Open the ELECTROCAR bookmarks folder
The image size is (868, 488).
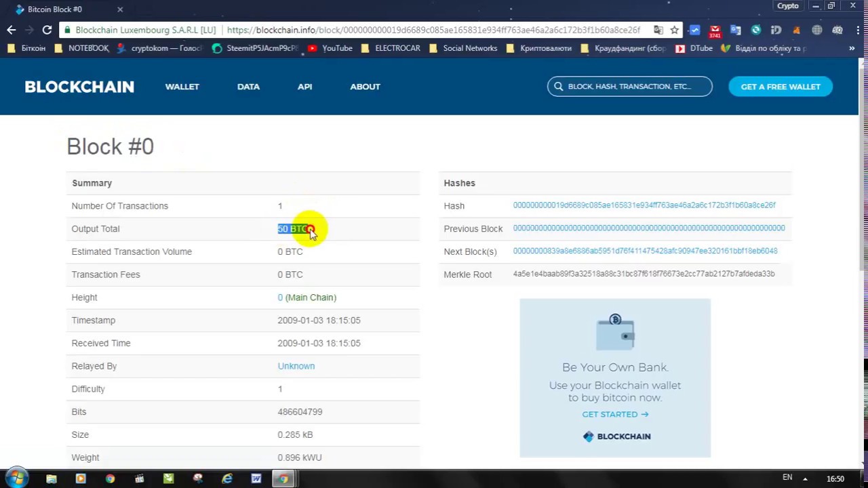tap(391, 48)
